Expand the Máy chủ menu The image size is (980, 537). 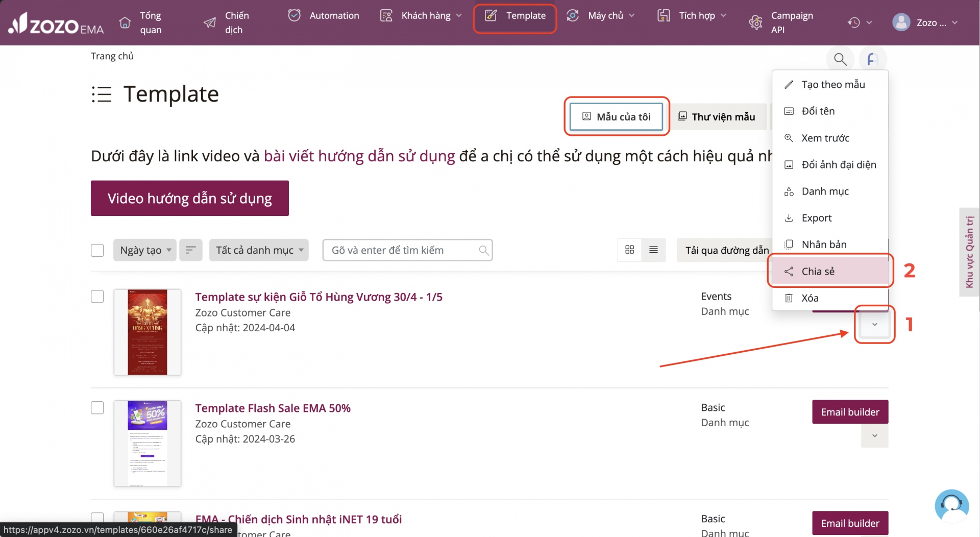[631, 15]
